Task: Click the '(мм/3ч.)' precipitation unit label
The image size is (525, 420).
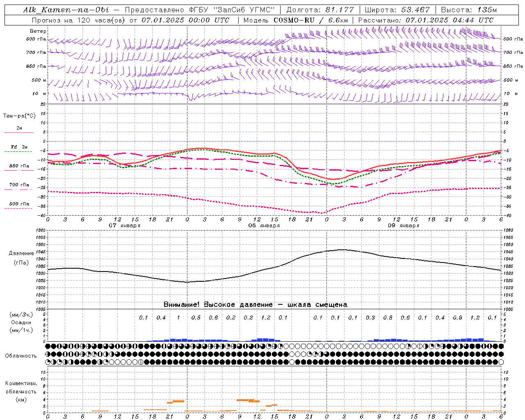Action: 21,315
